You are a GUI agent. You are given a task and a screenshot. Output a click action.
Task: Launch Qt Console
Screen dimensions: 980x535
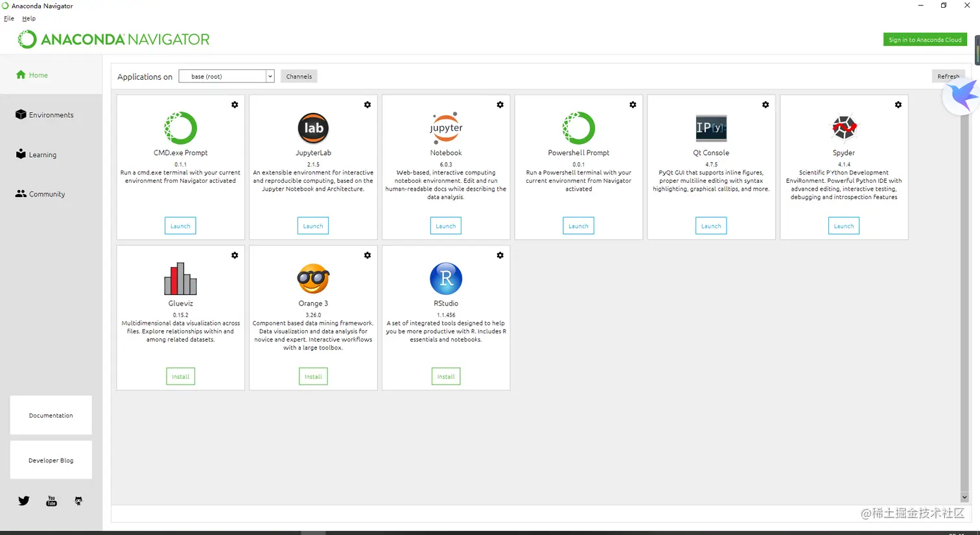(711, 226)
